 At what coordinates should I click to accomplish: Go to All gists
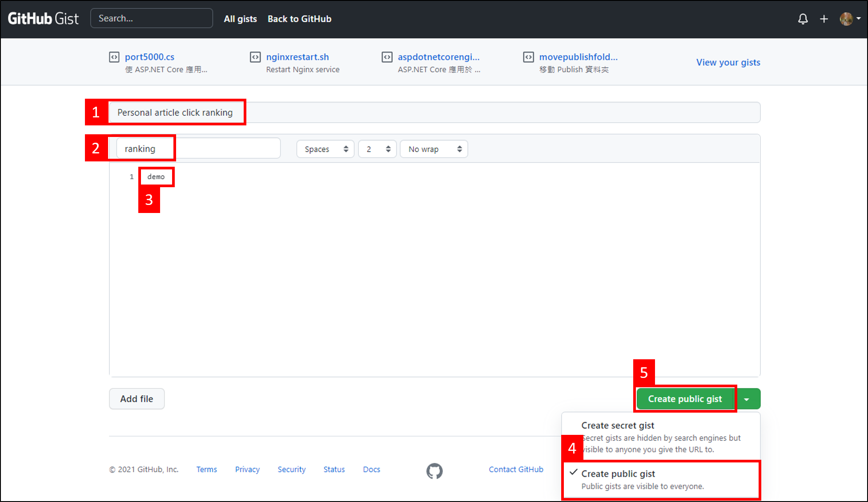click(x=240, y=19)
